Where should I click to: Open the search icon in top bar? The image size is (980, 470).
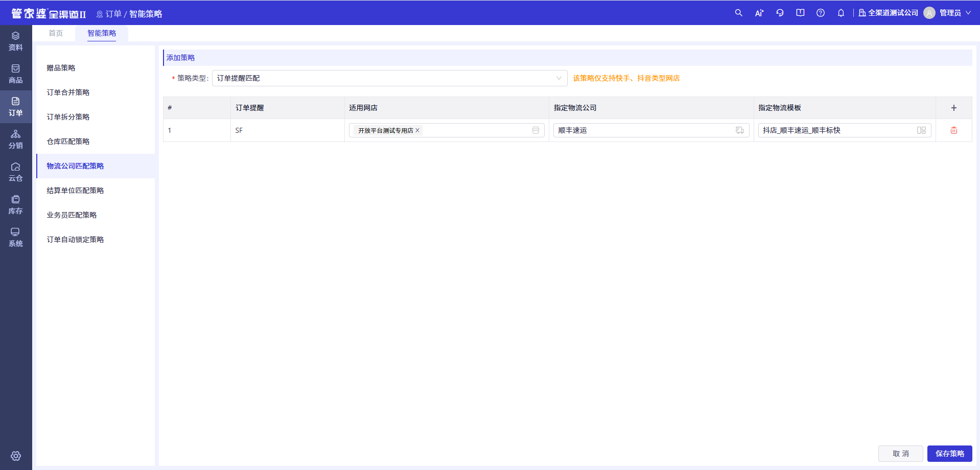point(738,13)
